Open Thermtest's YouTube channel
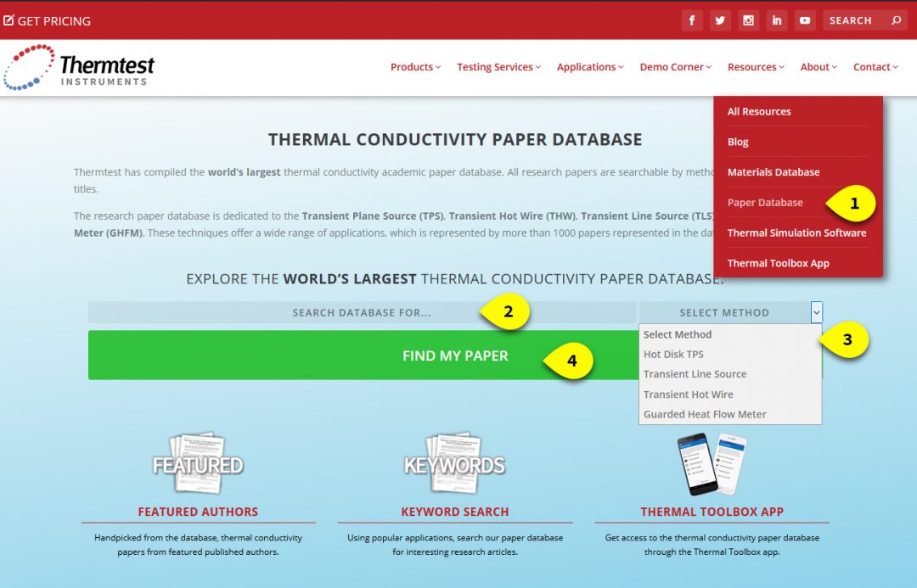The image size is (917, 588). (804, 20)
